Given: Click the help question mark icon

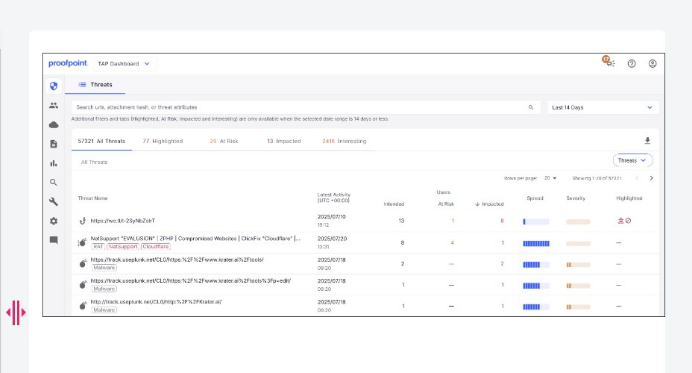Looking at the screenshot, I should 632,64.
